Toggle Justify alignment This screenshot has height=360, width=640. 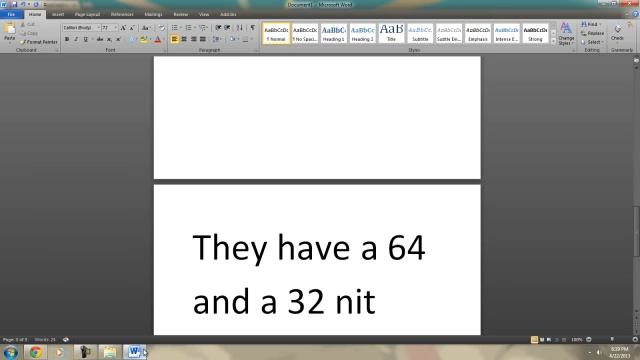[x=203, y=39]
